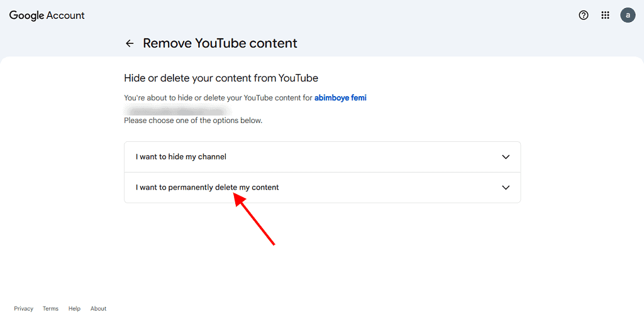Click the "Remove YouTube content" page title
This screenshot has width=644, height=319.
coord(220,43)
